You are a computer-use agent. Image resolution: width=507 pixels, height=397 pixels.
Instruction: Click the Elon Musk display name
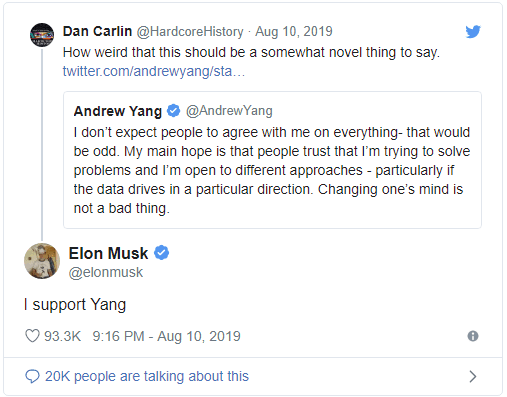[x=108, y=253]
